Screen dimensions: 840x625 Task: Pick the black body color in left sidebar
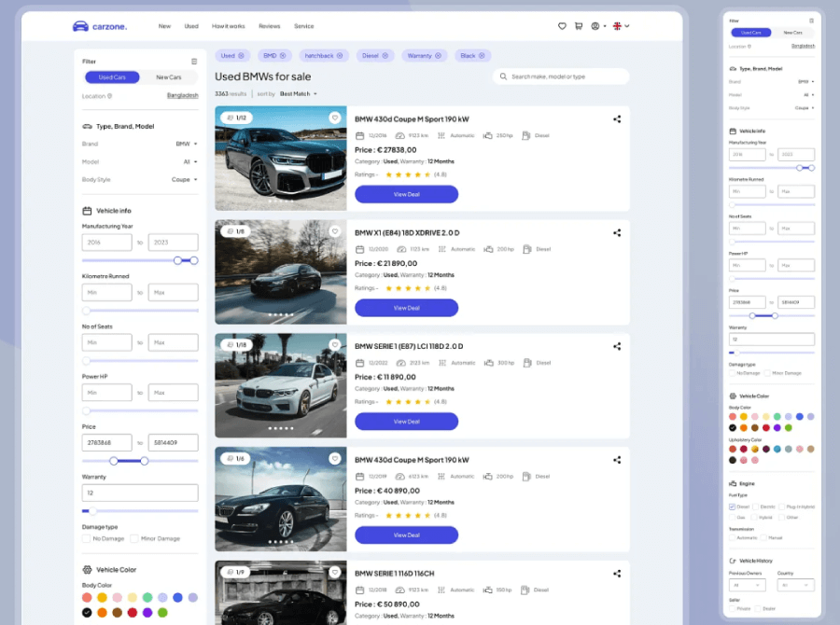pos(87,613)
